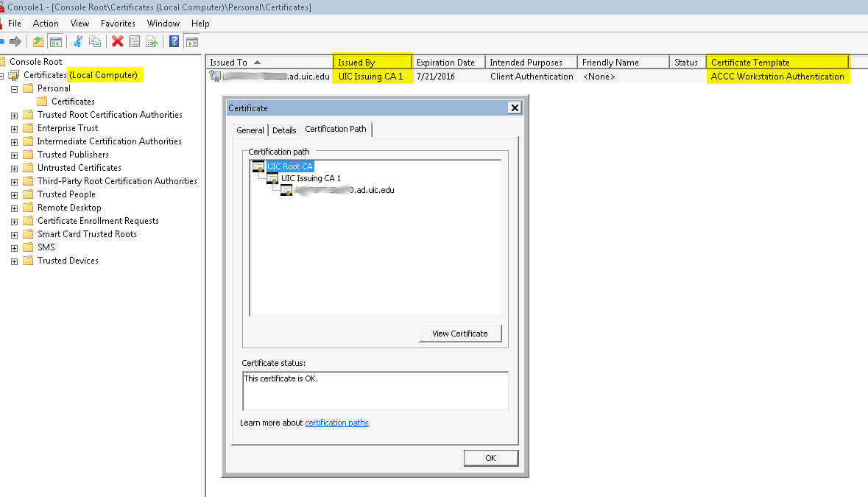Open the Favorites menu
Screen dimensions: 868x497
pos(118,24)
